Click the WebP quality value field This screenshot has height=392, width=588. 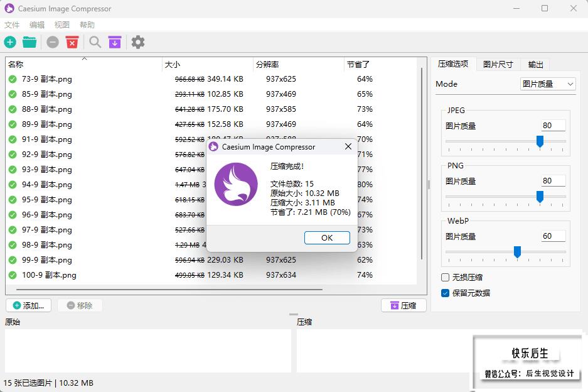(553, 236)
